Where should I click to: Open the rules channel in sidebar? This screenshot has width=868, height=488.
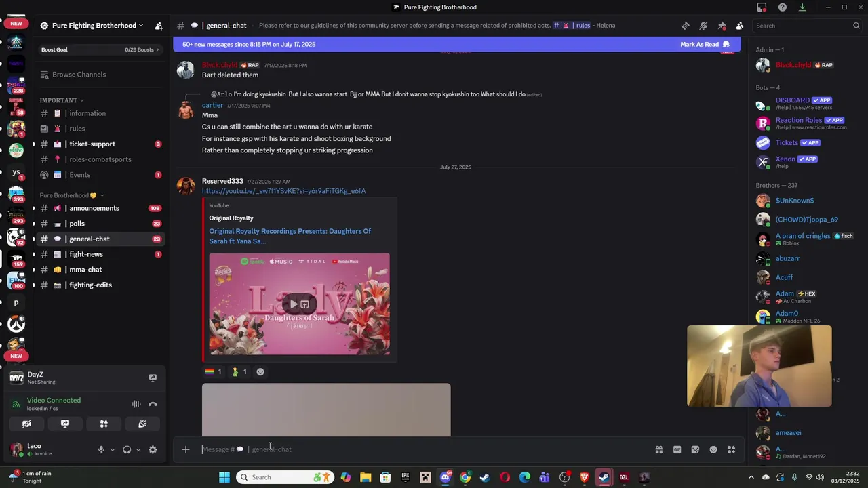(x=100, y=129)
